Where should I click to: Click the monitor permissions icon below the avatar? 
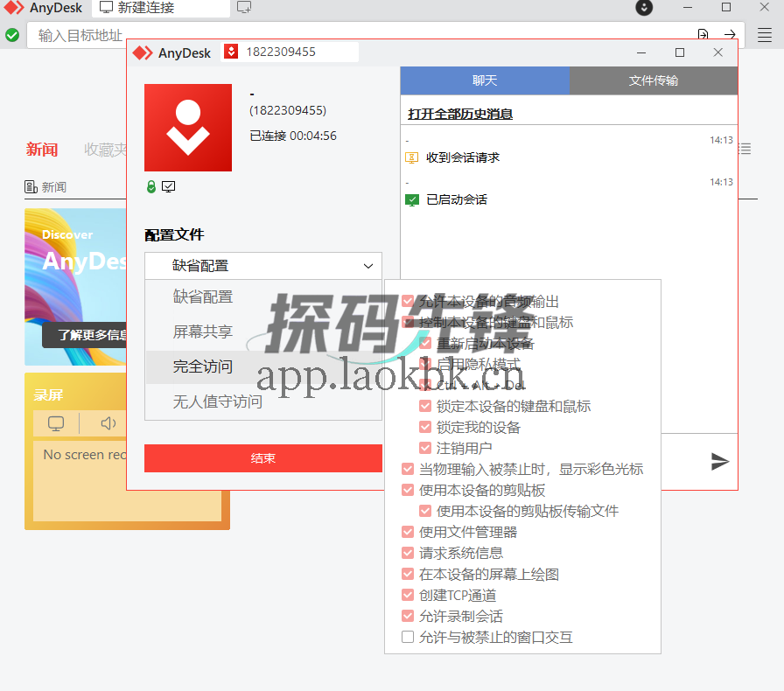[x=170, y=186]
